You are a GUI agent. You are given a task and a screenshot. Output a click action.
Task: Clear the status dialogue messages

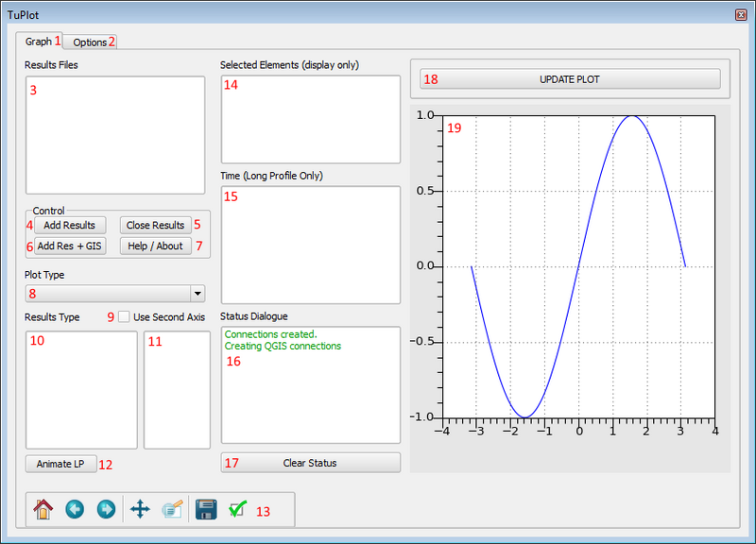coord(310,463)
